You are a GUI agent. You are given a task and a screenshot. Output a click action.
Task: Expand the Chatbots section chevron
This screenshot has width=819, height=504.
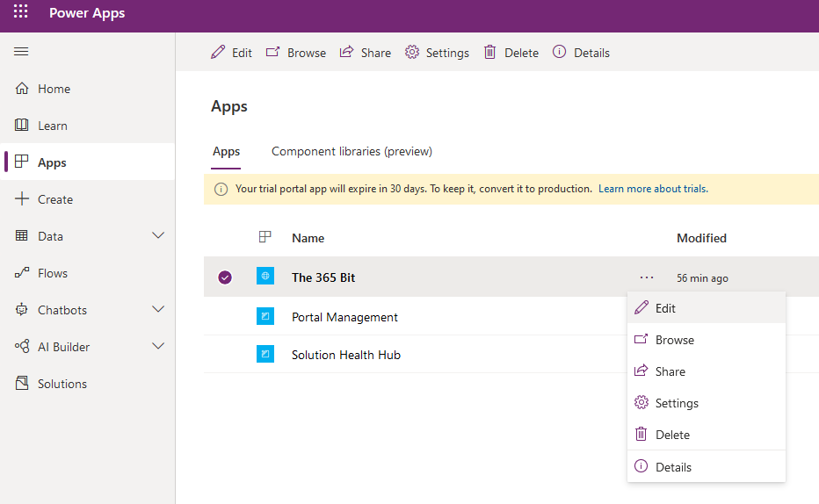[158, 309]
